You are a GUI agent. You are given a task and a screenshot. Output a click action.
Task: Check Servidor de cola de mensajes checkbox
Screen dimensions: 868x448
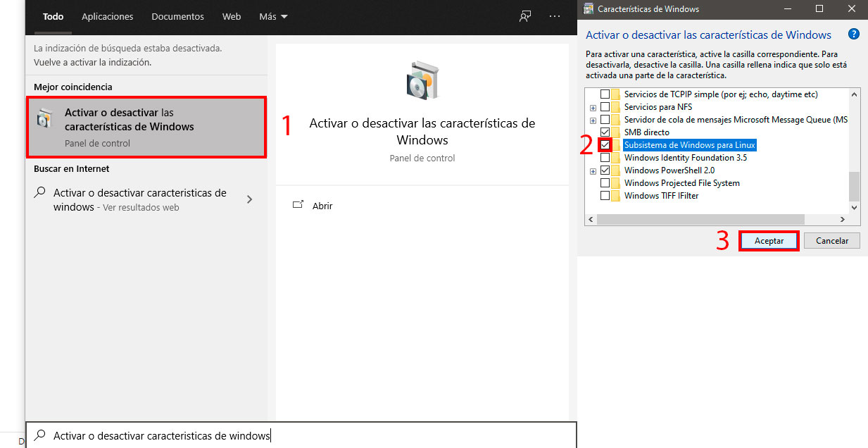(605, 120)
